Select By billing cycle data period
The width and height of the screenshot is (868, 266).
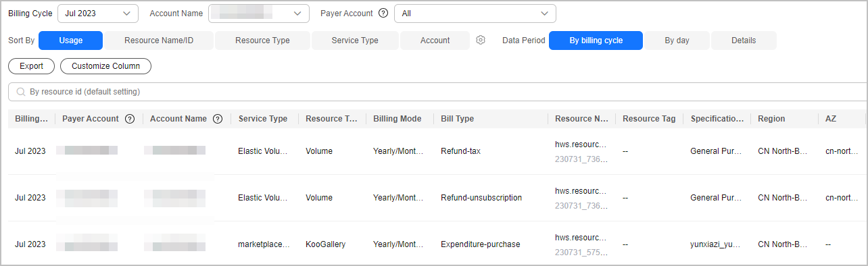click(x=596, y=41)
